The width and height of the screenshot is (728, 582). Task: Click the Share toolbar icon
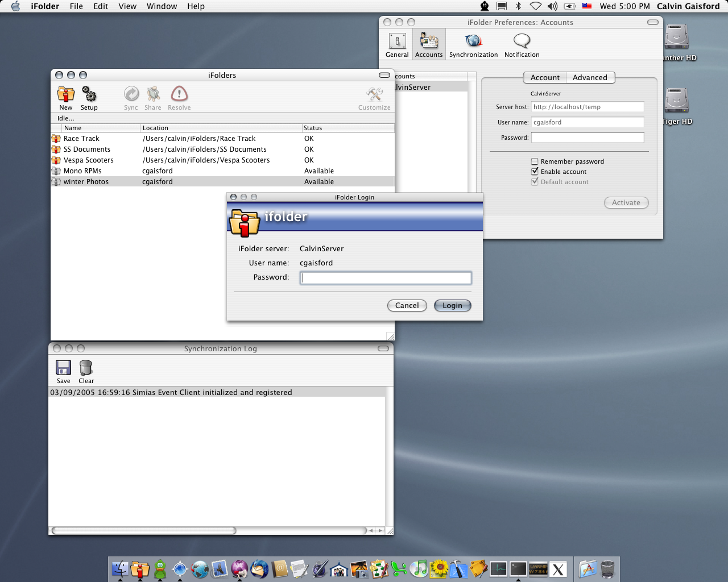tap(152, 98)
